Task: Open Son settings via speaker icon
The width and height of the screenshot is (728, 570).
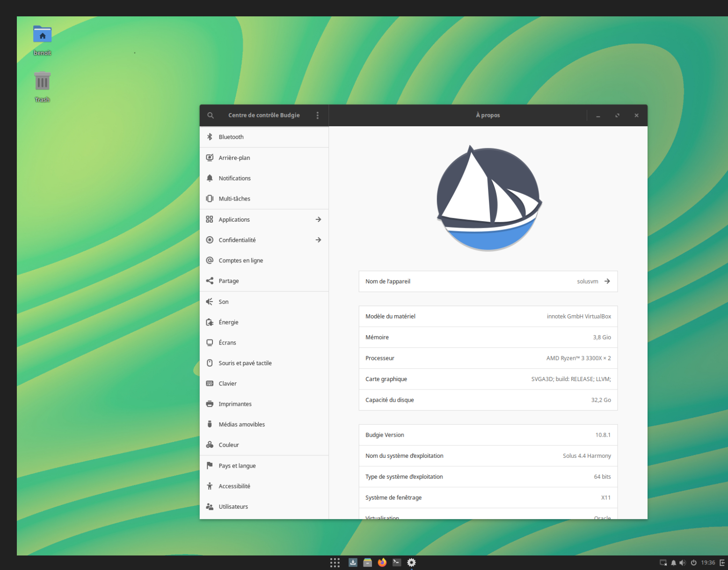Action: [x=210, y=302]
